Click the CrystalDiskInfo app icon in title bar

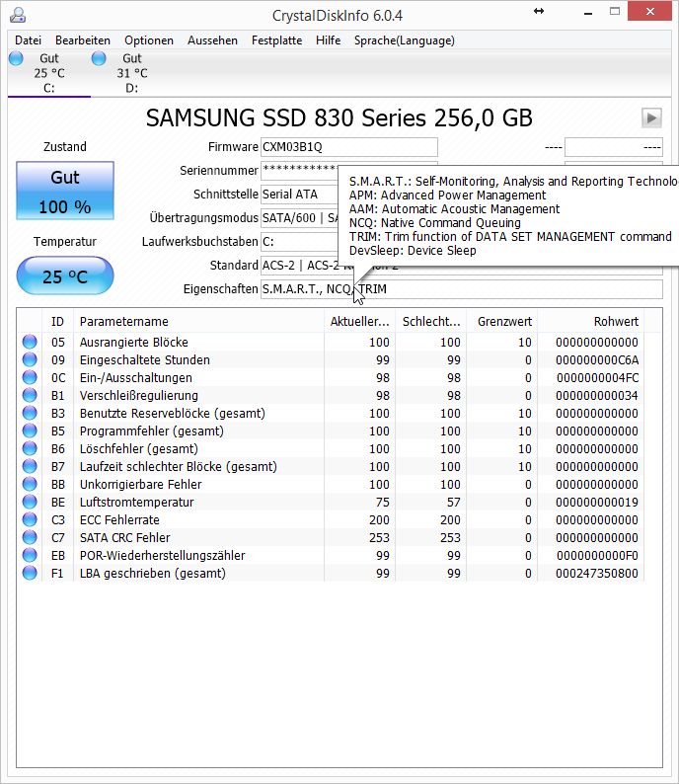(18, 15)
